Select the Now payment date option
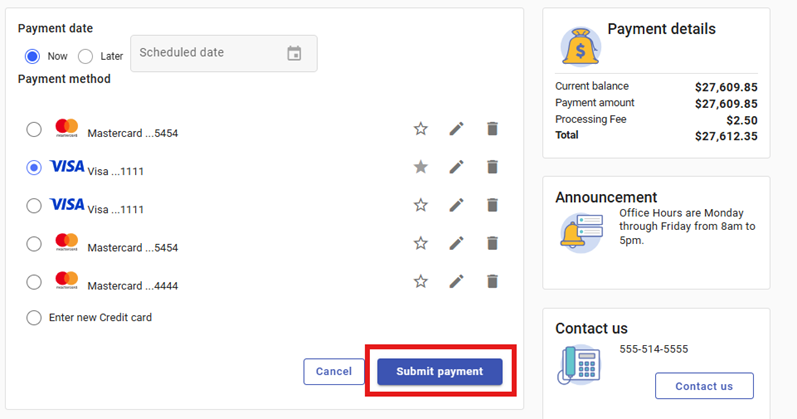This screenshot has height=419, width=797. coord(33,56)
